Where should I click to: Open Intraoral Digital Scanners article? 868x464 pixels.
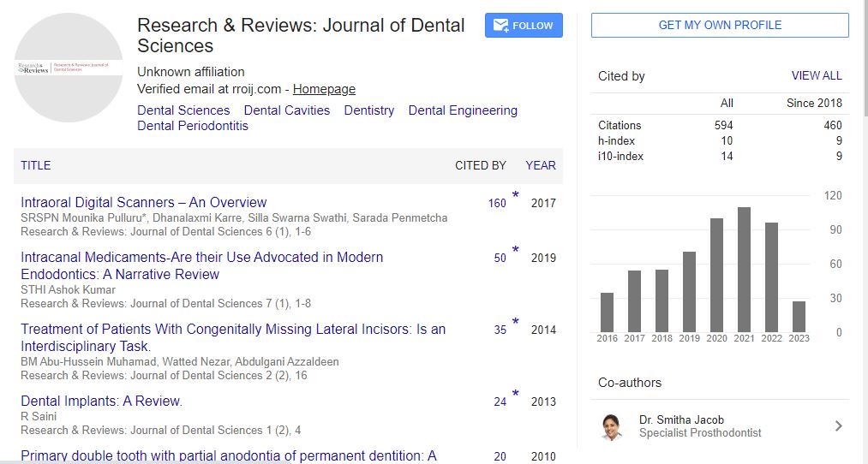click(x=144, y=203)
